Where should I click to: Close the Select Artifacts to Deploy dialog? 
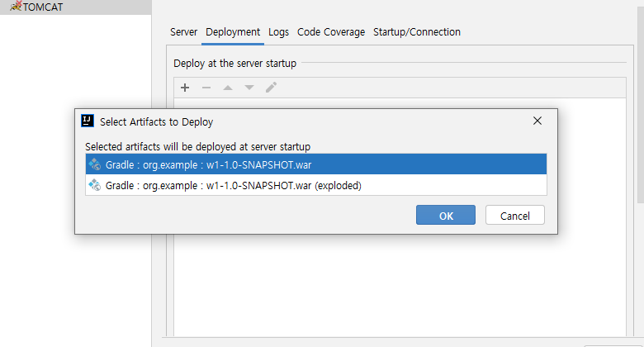(537, 121)
